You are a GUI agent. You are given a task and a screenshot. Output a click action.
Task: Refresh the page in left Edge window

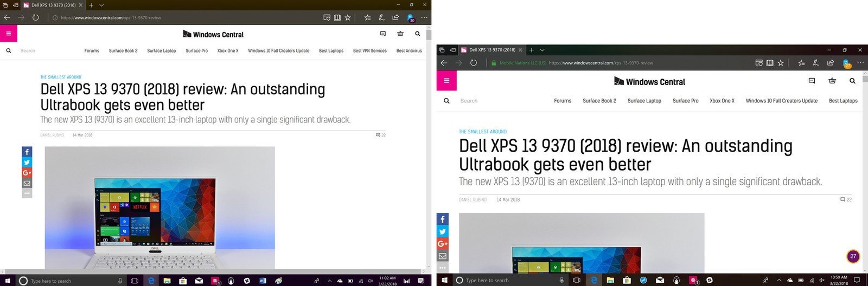point(35,17)
